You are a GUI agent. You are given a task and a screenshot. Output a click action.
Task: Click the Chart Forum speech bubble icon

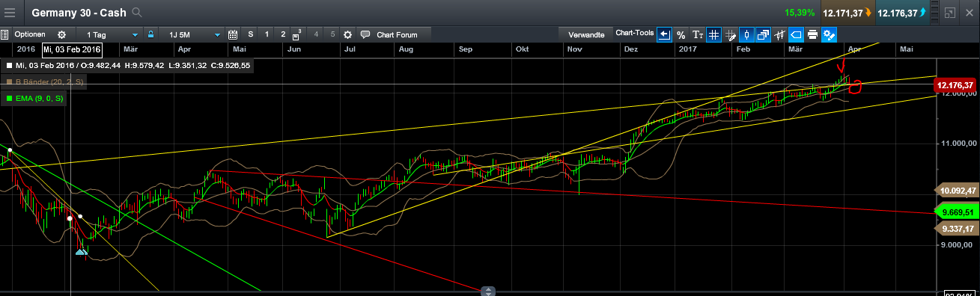365,34
